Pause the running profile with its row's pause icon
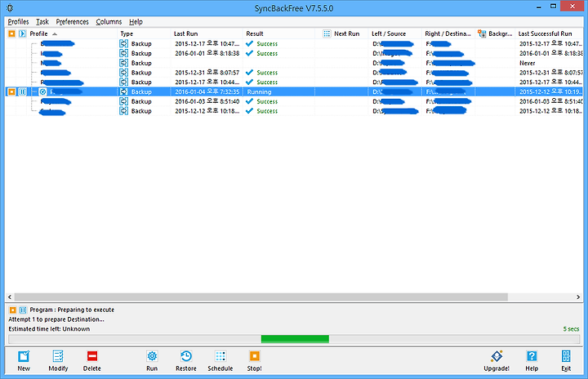Screen dimensions: 588x379 (x=22, y=91)
